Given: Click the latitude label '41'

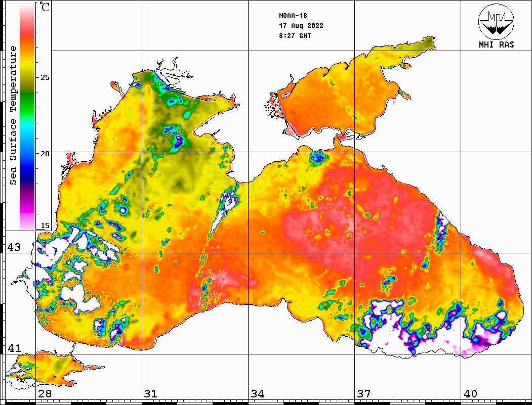Looking at the screenshot, I should 14,348.
